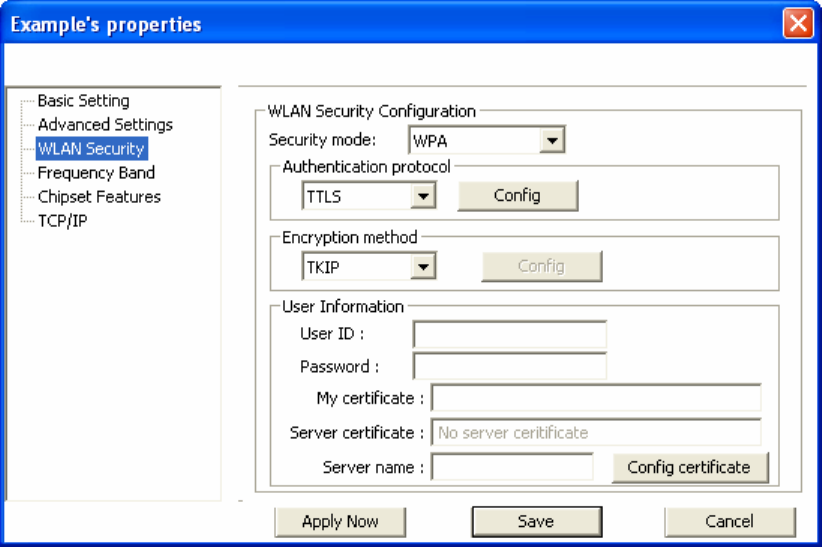Screen dimensions: 822x547
Task: Click the Cancel button
Action: (x=730, y=522)
